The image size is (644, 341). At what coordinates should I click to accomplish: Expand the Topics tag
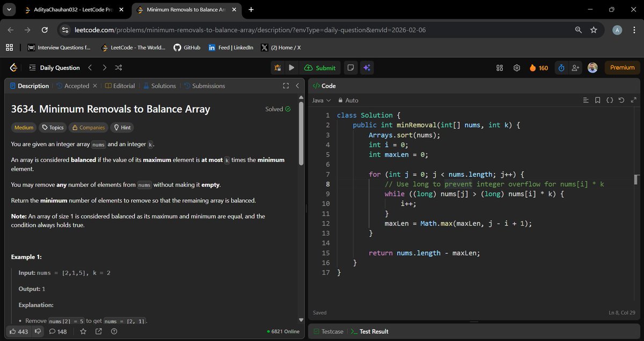[x=53, y=128]
